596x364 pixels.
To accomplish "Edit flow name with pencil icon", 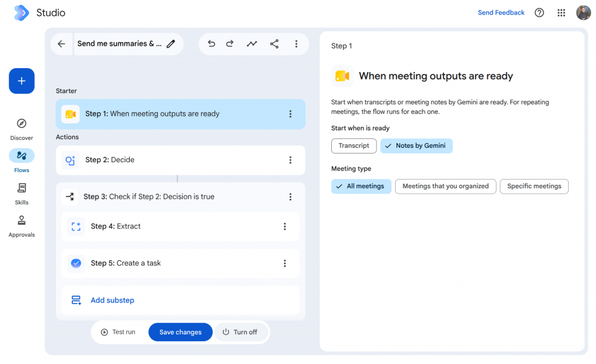I will pos(171,44).
